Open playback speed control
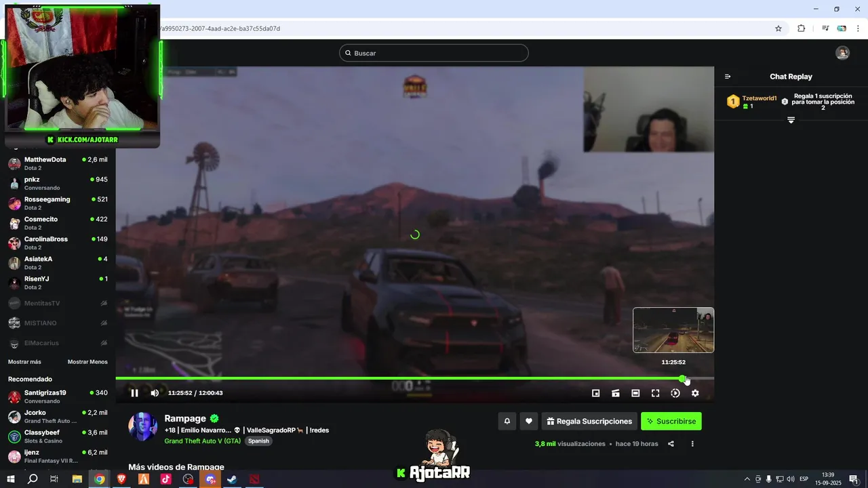868x488 pixels. pos(675,393)
